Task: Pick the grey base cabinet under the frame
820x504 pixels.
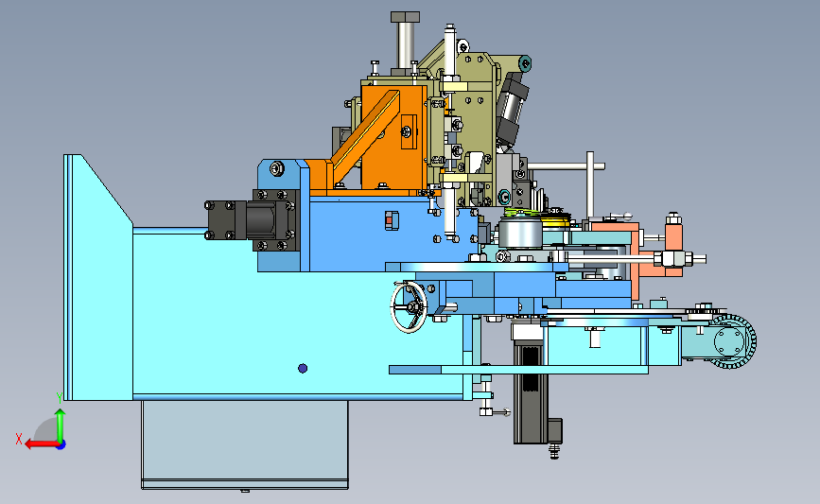Action: (245, 444)
